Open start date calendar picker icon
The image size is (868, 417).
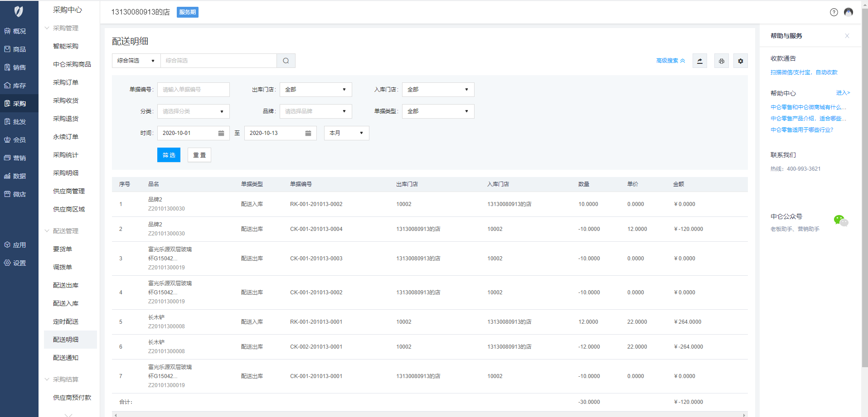click(221, 133)
